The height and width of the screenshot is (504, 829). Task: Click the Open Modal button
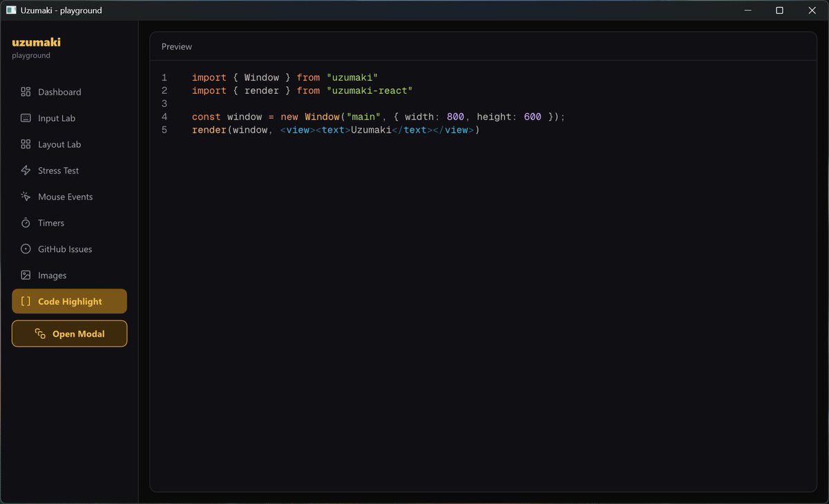coord(69,333)
